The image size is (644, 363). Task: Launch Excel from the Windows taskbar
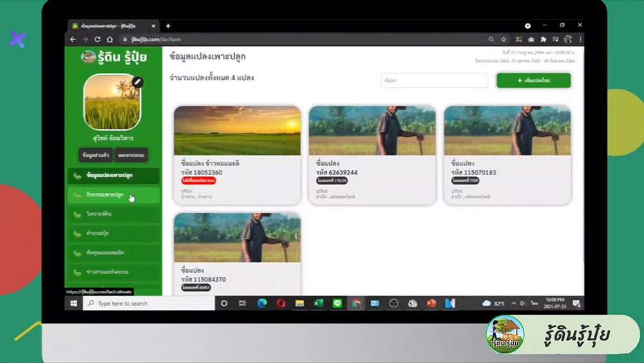(x=318, y=303)
